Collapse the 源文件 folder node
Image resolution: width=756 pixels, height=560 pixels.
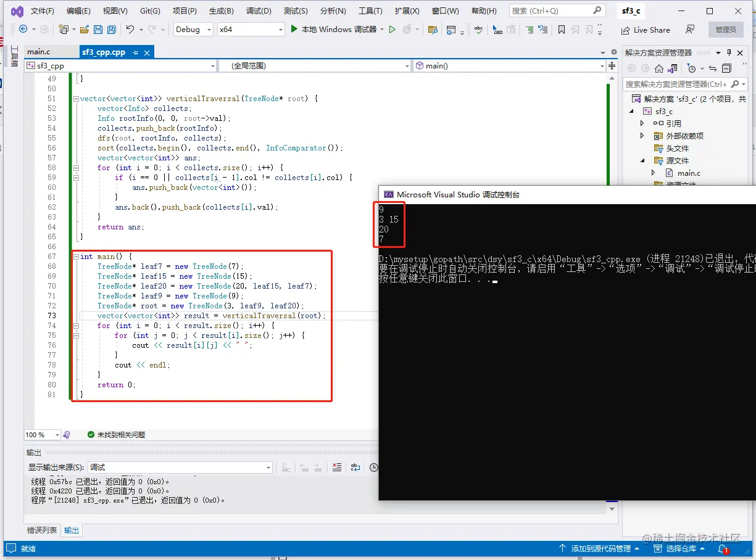(x=642, y=161)
